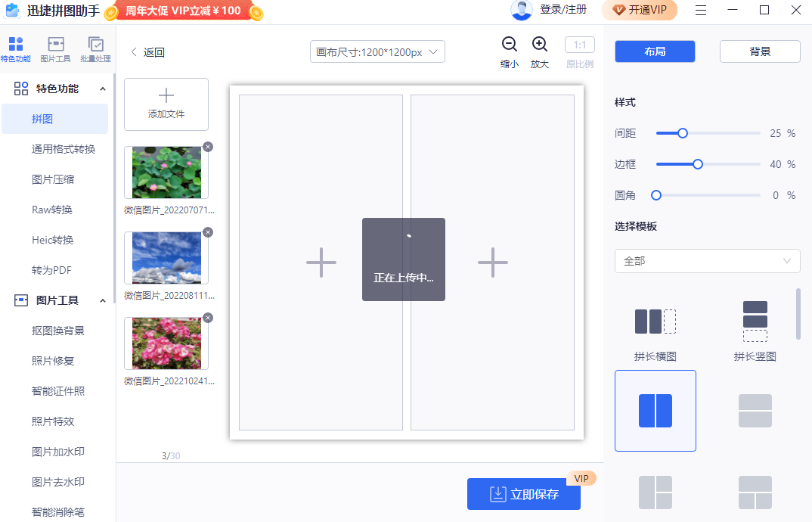Open the 画布尺寸 canvas size dropdown
Viewport: 812px width, 522px height.
tap(377, 51)
